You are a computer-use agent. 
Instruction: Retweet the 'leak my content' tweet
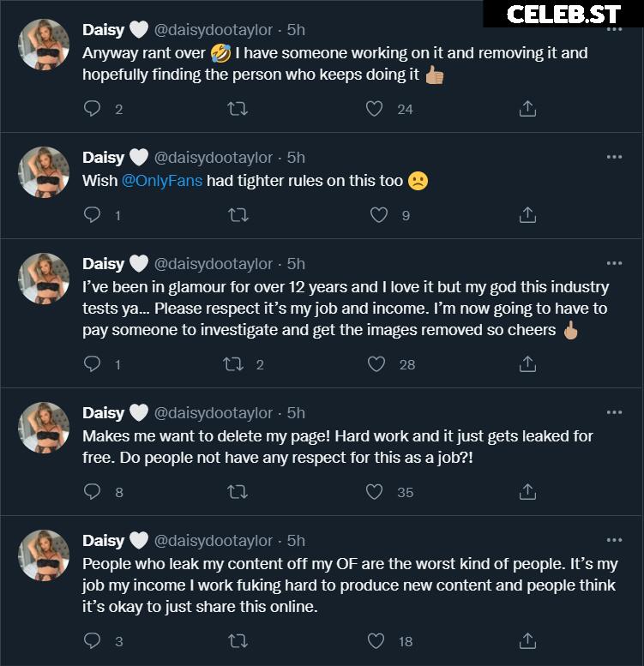[x=238, y=640]
